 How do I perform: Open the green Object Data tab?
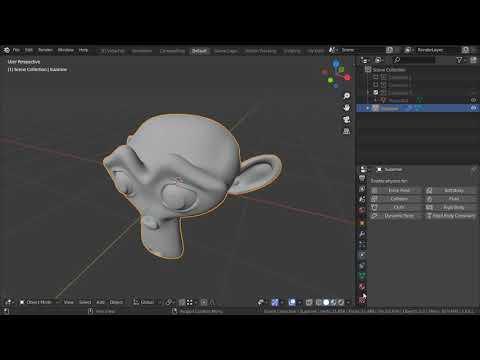(362, 275)
